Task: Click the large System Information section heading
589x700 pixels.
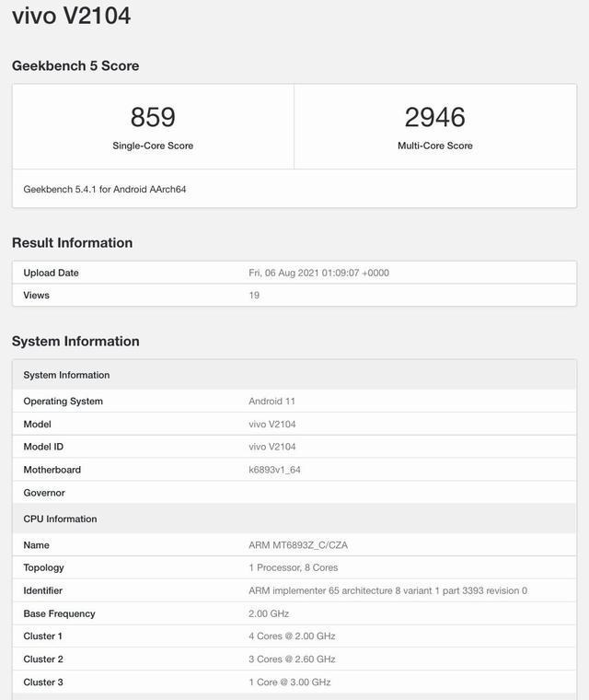Action: 75,341
